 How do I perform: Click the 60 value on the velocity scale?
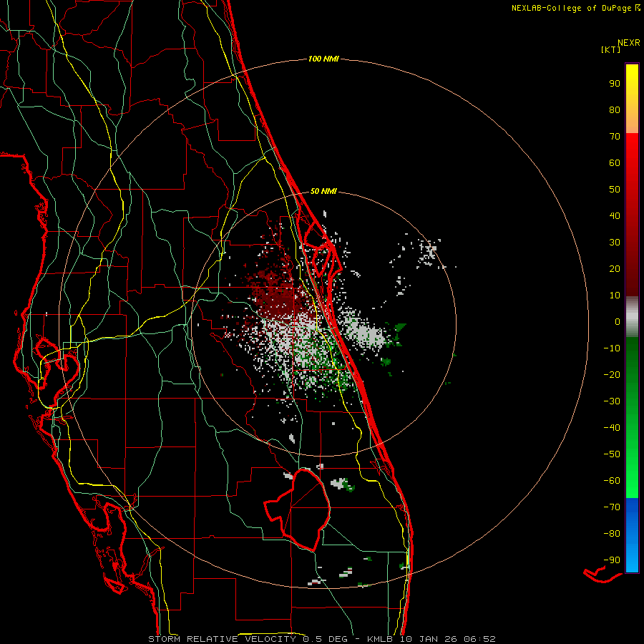pos(615,162)
